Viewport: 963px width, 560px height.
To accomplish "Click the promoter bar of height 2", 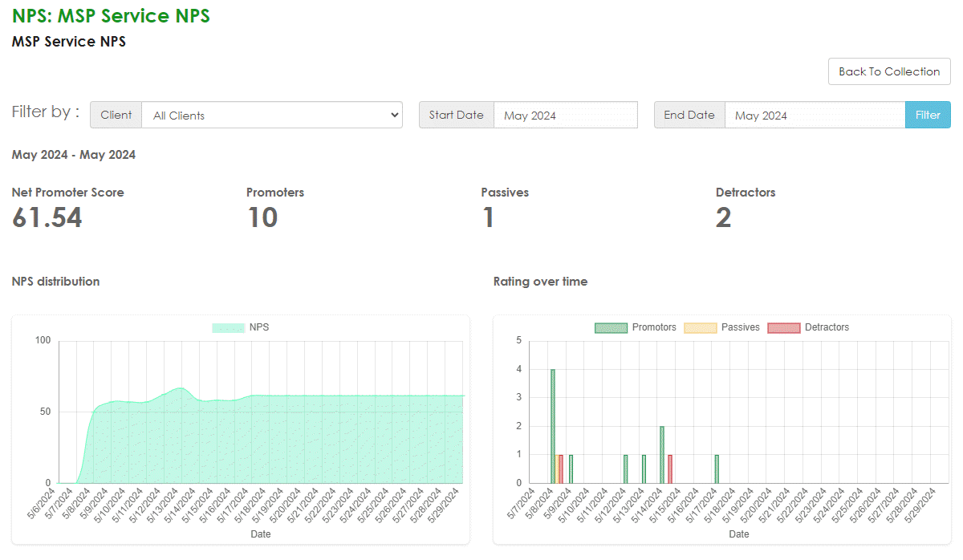I will [x=662, y=454].
